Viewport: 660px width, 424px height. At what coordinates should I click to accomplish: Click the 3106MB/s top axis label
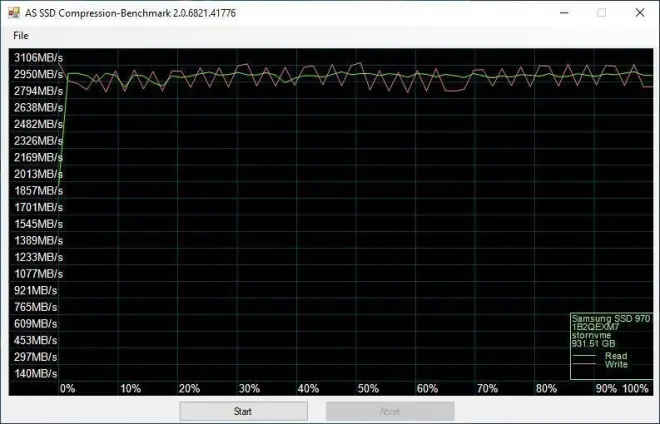[x=37, y=58]
